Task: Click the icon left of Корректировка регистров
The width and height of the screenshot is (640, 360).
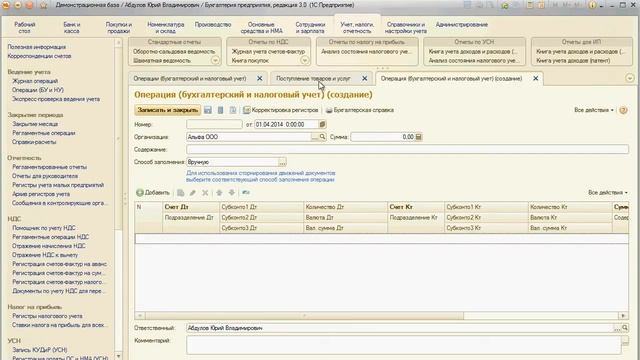Action: pyautogui.click(x=247, y=110)
